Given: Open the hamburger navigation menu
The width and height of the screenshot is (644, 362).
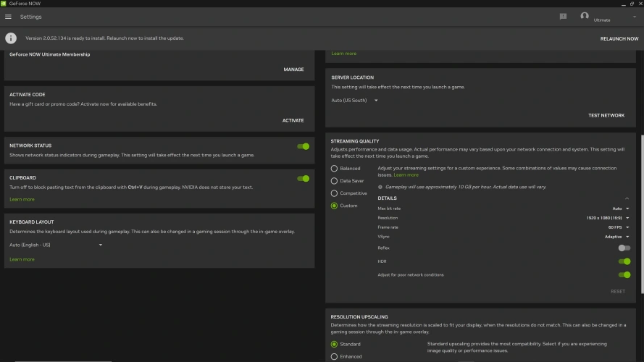Looking at the screenshot, I should click(9, 17).
